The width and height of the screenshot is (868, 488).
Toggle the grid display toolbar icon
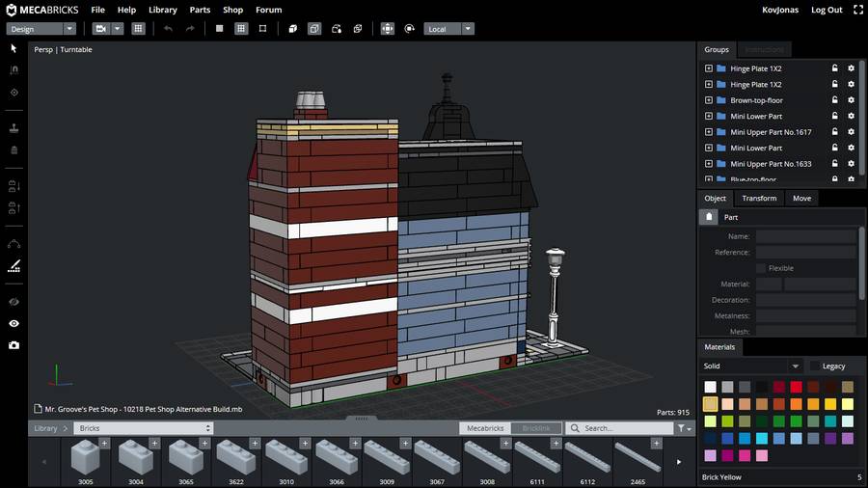(x=138, y=29)
